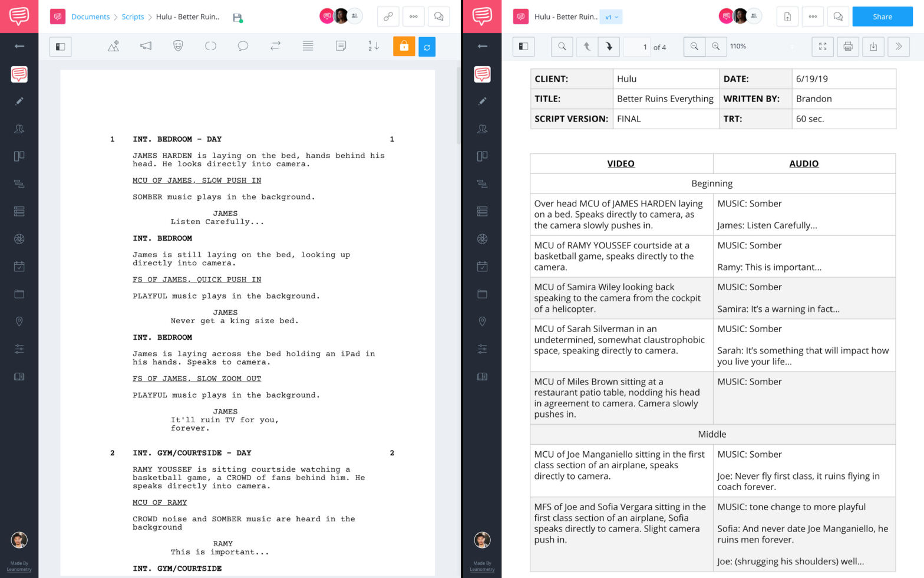Toggle left script editor sidebar panel

tap(60, 47)
